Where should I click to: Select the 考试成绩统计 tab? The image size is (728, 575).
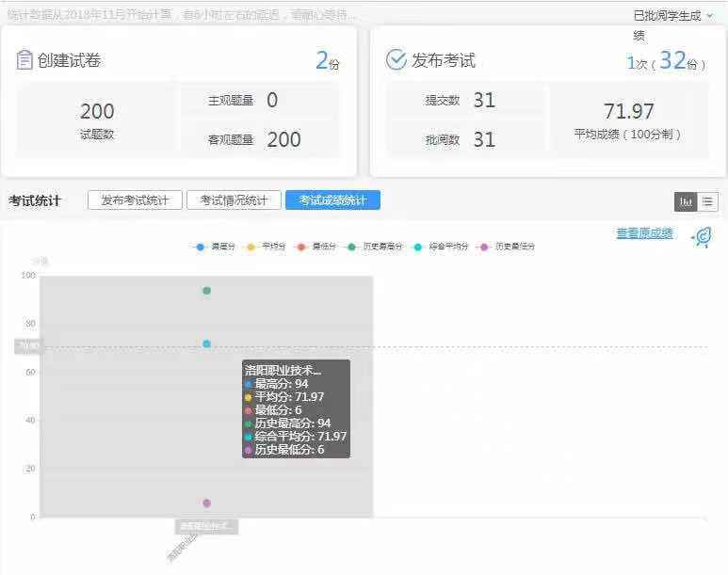pyautogui.click(x=332, y=200)
